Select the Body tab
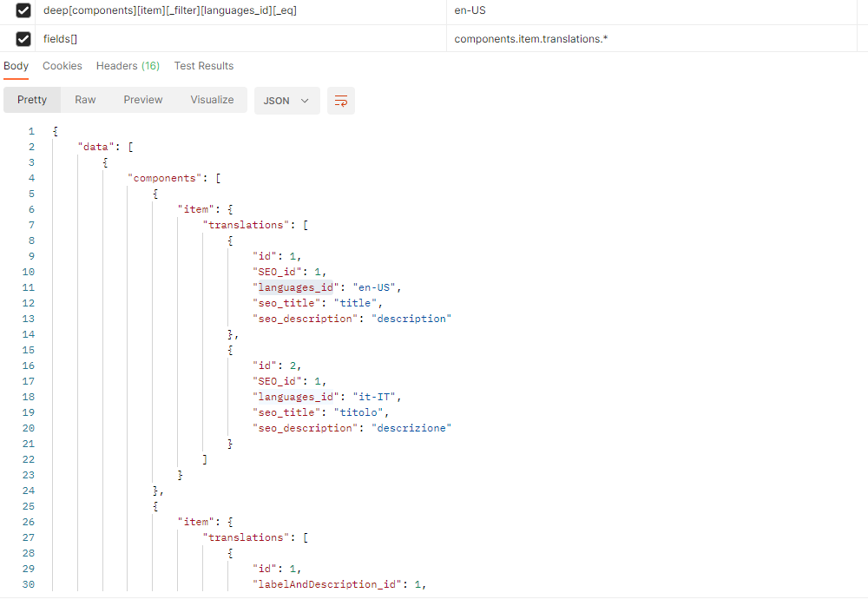The width and height of the screenshot is (868, 606). coord(16,65)
